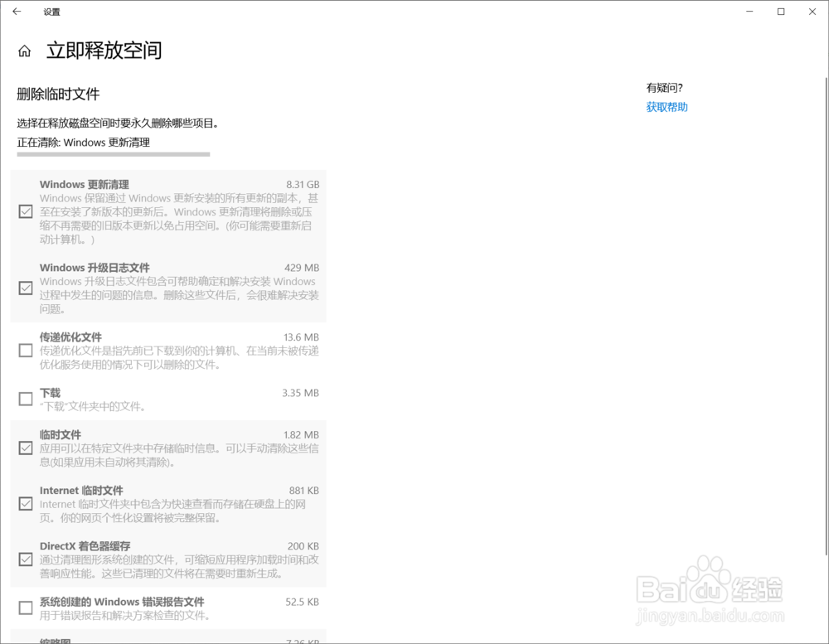829x644 pixels.
Task: Click the 1.82 MB size value
Action: (x=301, y=434)
